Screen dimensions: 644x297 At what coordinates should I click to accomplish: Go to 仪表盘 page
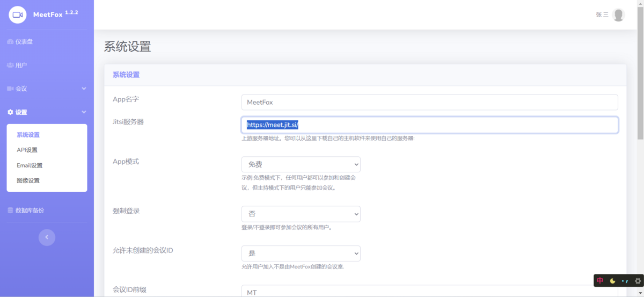coord(24,42)
